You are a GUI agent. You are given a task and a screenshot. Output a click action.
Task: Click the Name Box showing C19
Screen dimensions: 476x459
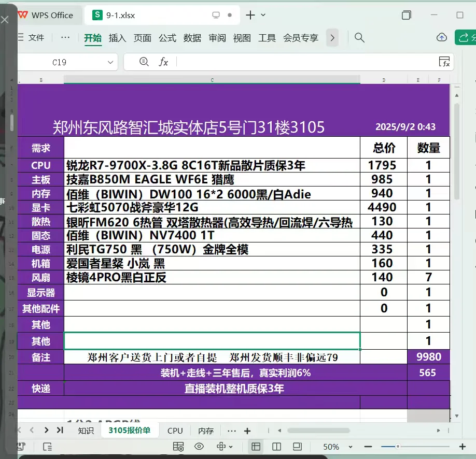(60, 62)
